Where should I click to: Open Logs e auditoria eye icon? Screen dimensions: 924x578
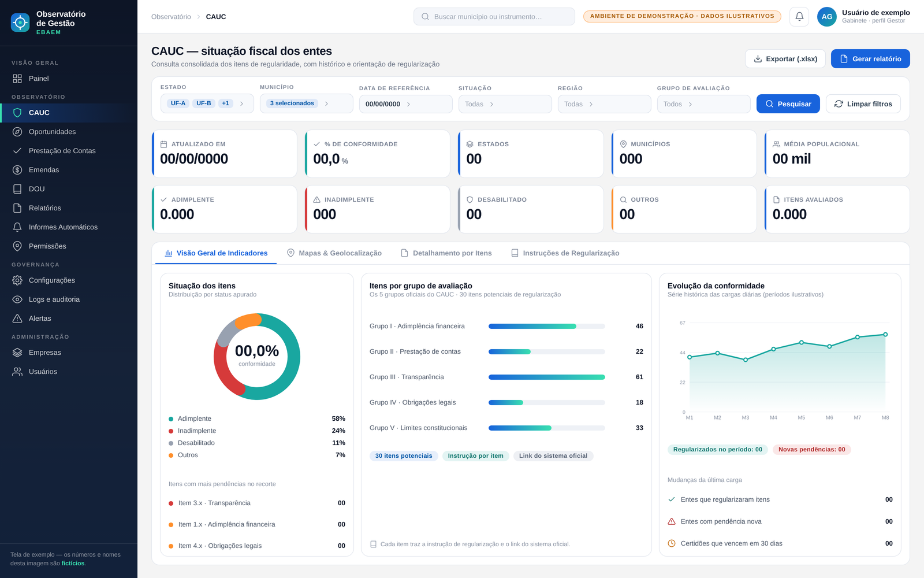pos(17,299)
